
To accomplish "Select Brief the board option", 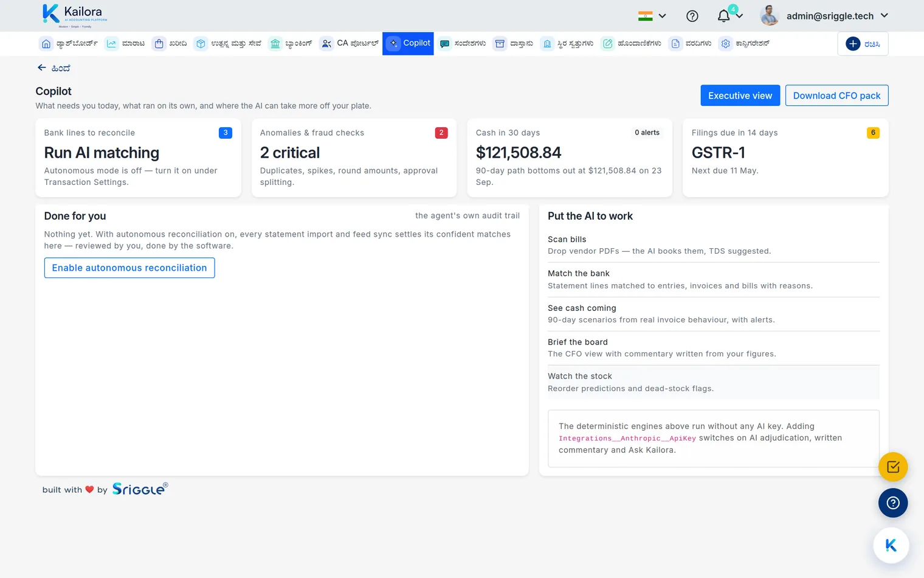I will (x=713, y=348).
